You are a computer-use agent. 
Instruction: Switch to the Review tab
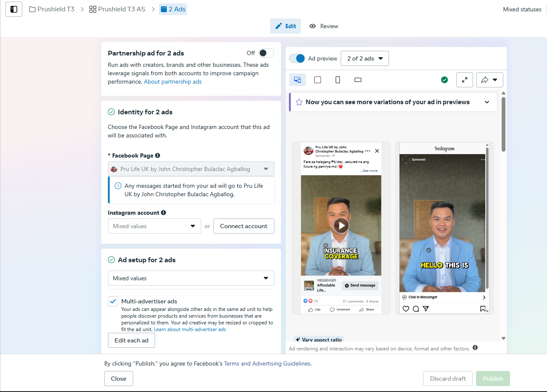pos(323,26)
